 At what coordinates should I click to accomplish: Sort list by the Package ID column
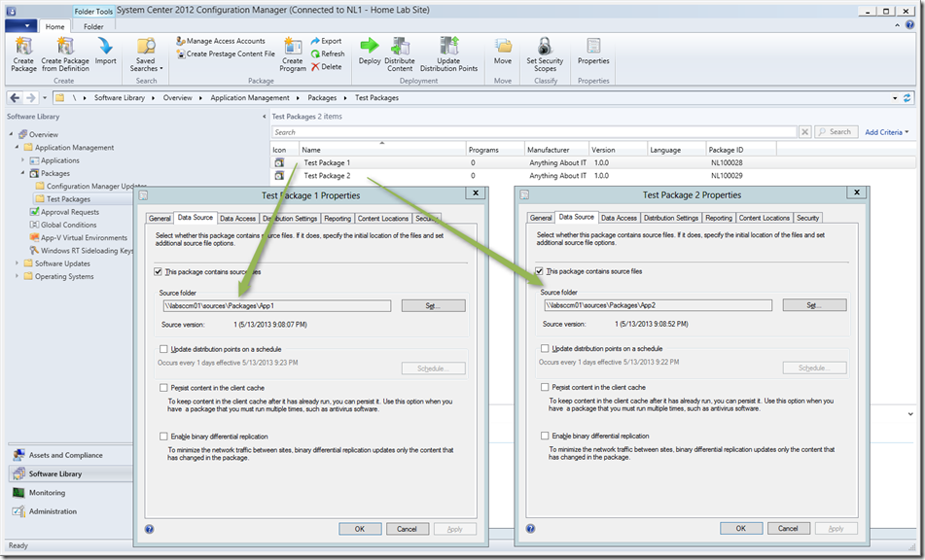tap(741, 150)
